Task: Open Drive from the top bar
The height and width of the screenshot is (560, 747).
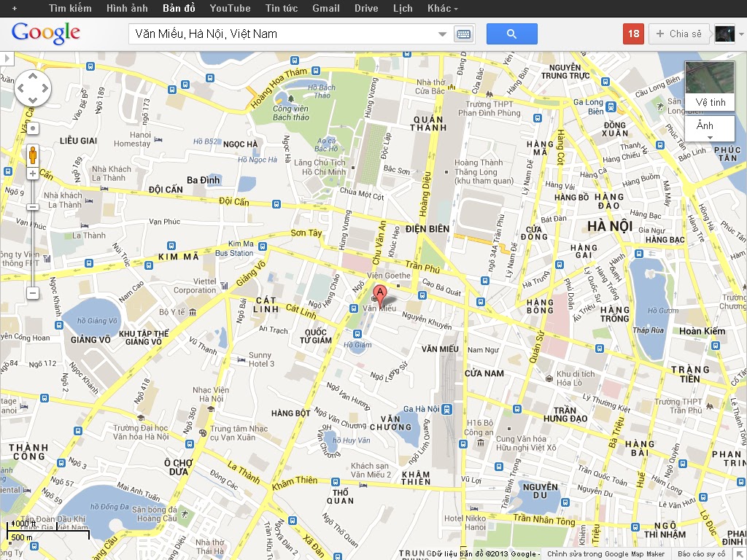Action: (366, 8)
